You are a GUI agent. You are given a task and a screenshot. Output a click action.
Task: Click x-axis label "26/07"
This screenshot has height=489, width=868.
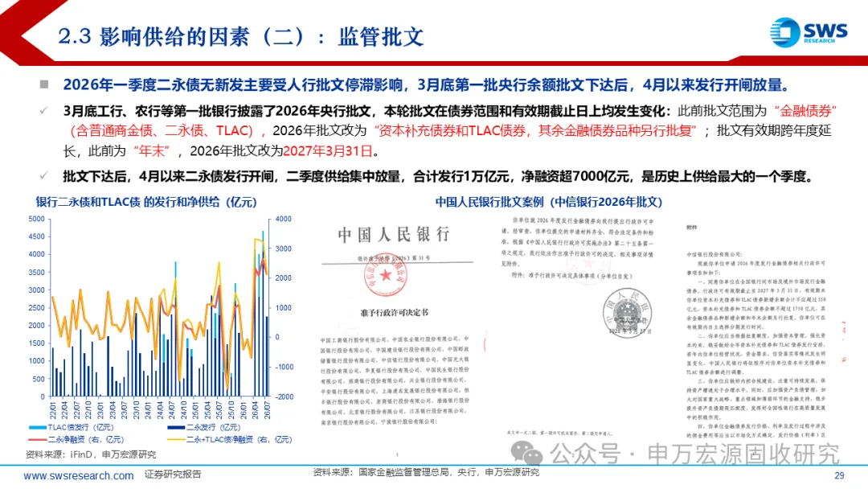(x=268, y=410)
